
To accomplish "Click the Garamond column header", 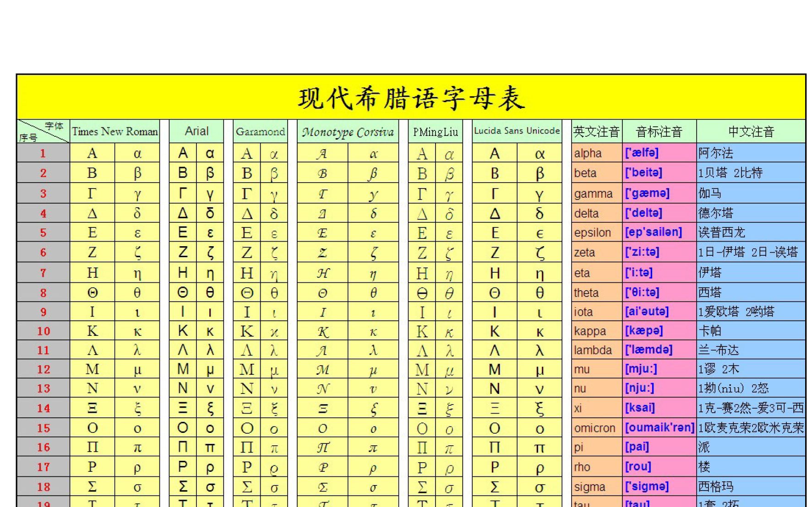I will point(260,132).
